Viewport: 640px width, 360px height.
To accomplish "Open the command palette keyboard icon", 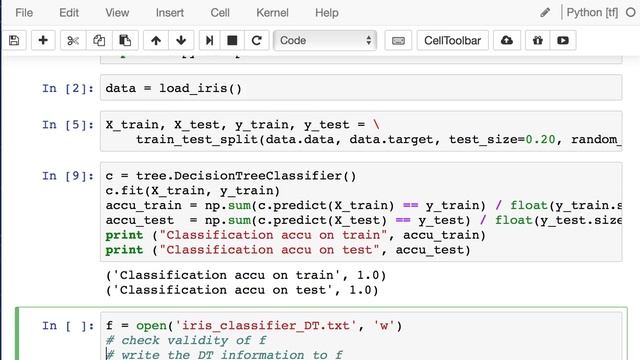I will pyautogui.click(x=398, y=40).
